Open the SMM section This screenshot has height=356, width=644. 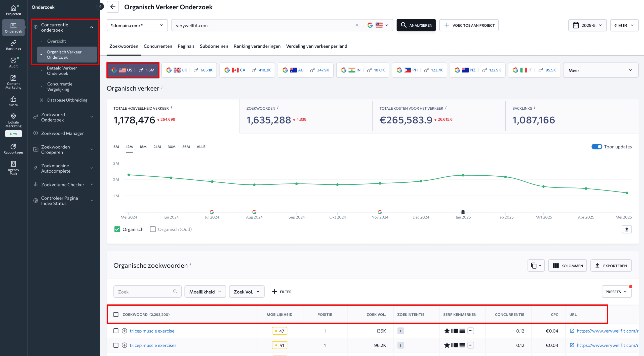[13, 101]
